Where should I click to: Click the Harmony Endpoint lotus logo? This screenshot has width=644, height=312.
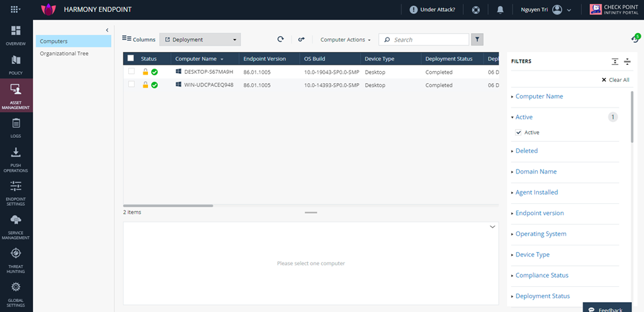pyautogui.click(x=48, y=9)
